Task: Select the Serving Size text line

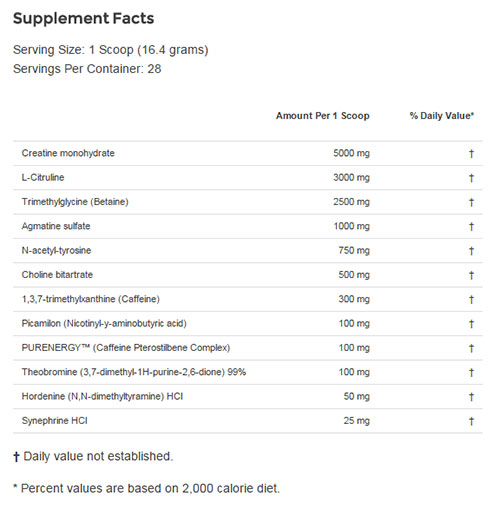Action: [x=111, y=50]
